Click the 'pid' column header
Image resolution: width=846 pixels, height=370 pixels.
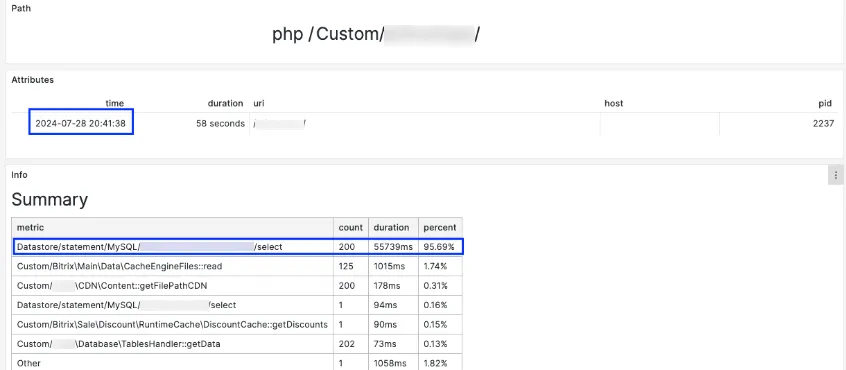(826, 103)
